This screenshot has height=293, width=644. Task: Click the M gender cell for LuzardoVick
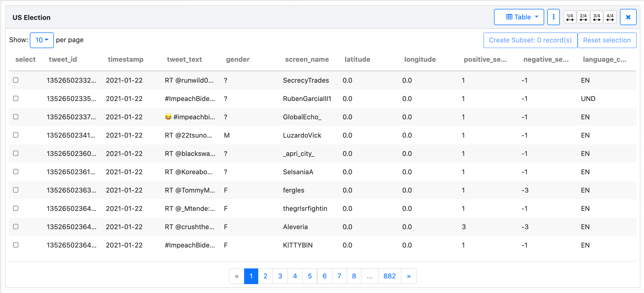coord(227,135)
